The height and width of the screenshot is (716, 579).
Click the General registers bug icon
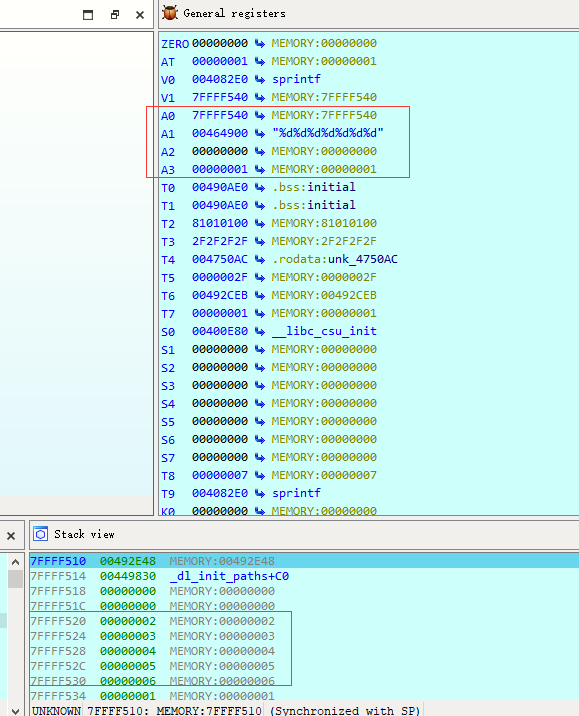pyautogui.click(x=170, y=13)
